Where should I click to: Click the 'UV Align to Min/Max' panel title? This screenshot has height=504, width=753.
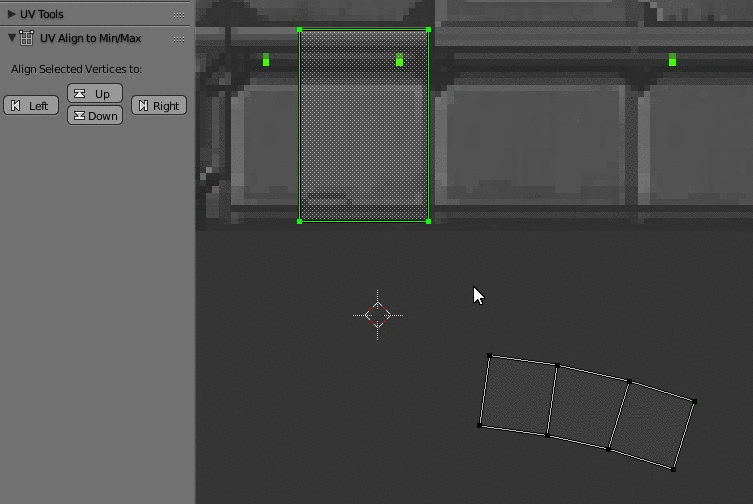(x=90, y=38)
